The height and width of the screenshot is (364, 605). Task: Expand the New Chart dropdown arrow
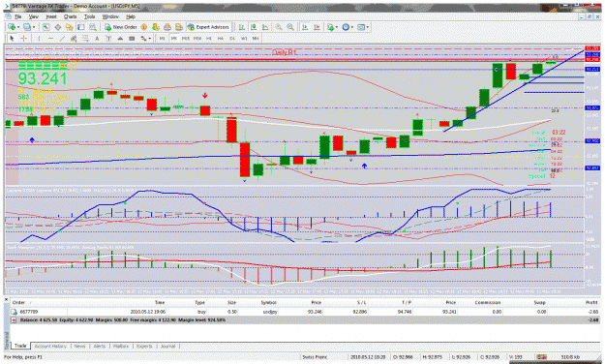point(18,27)
